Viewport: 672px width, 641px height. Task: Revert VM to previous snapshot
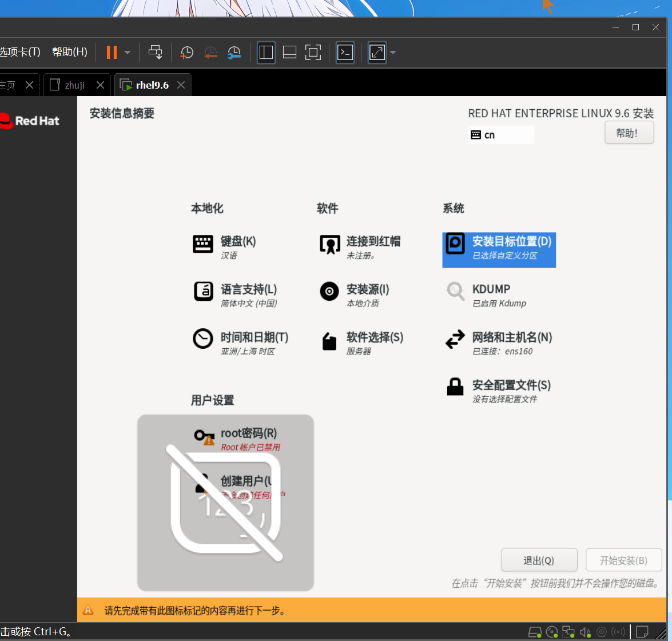210,52
